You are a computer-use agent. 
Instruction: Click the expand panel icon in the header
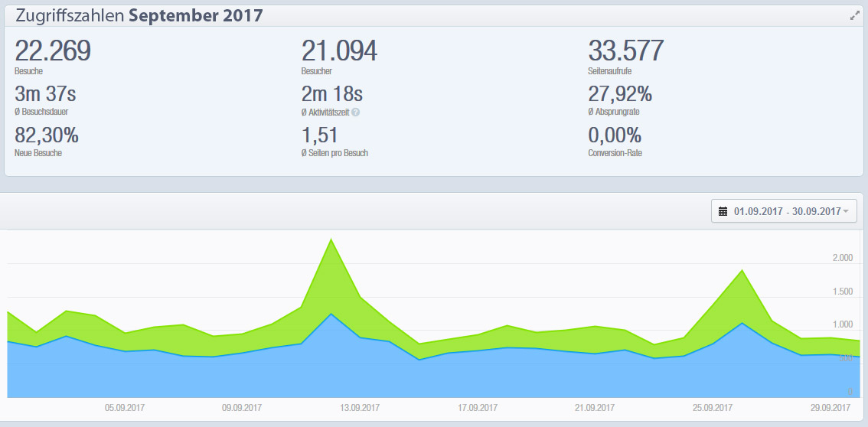[855, 16]
